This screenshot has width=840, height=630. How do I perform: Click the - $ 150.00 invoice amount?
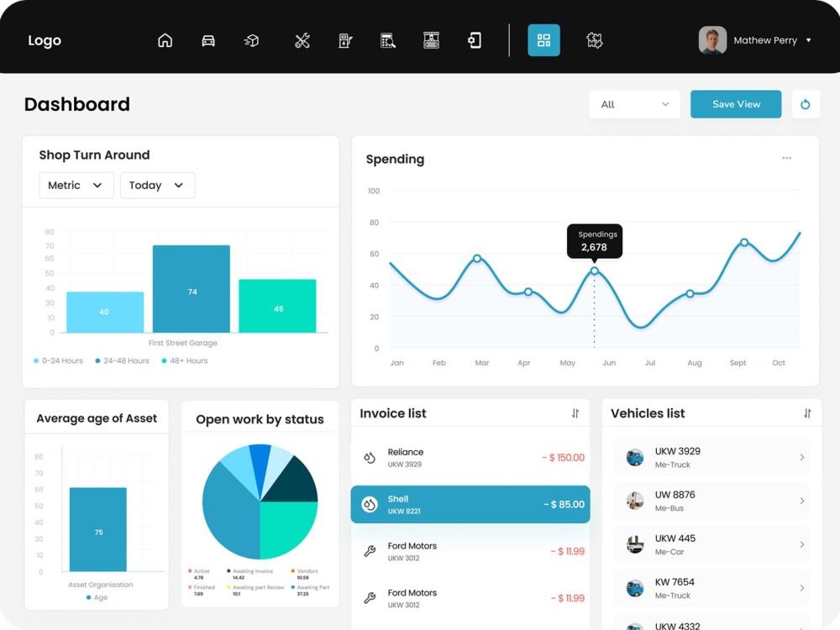(563, 458)
